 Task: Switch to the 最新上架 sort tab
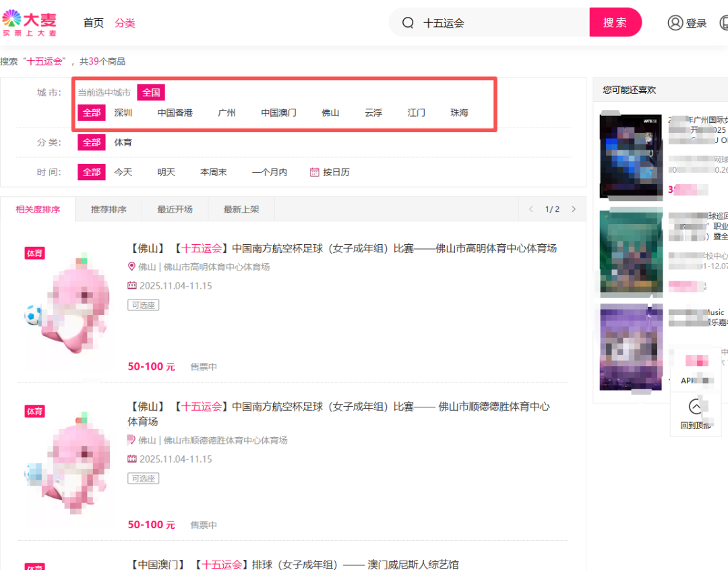click(241, 209)
